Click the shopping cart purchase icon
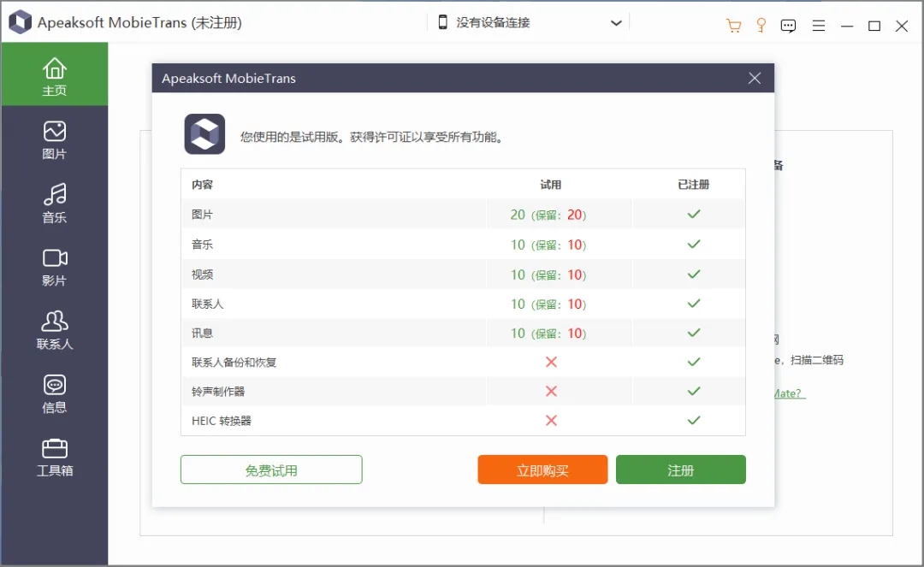Screen dimensions: 924x567 click(733, 26)
